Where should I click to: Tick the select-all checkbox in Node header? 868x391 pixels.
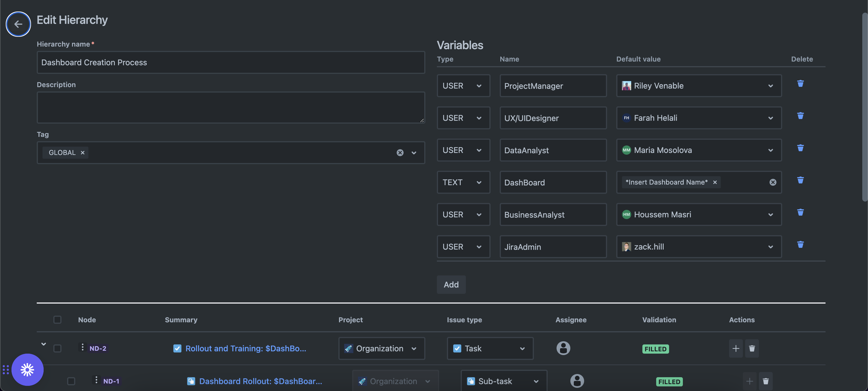point(57,319)
